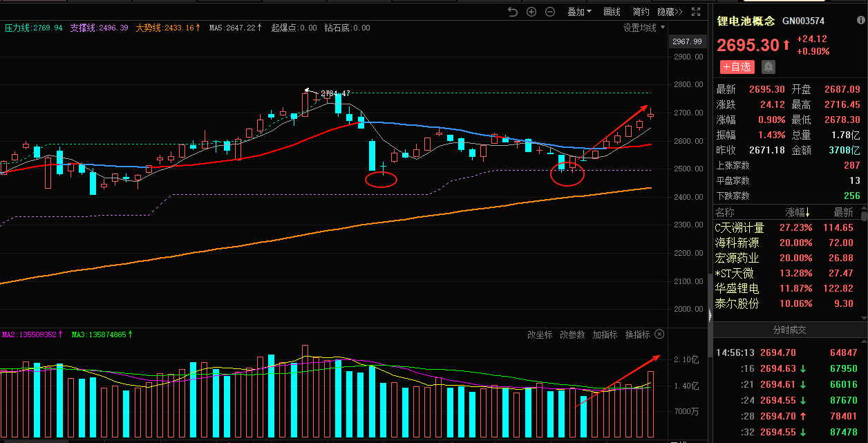Select the 画线 drawing tool

[x=612, y=12]
